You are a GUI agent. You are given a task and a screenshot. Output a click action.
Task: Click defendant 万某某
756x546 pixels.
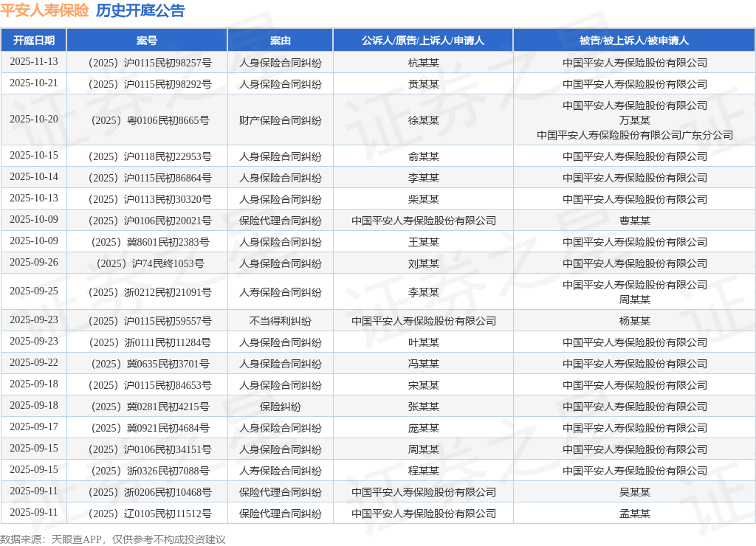tap(634, 120)
